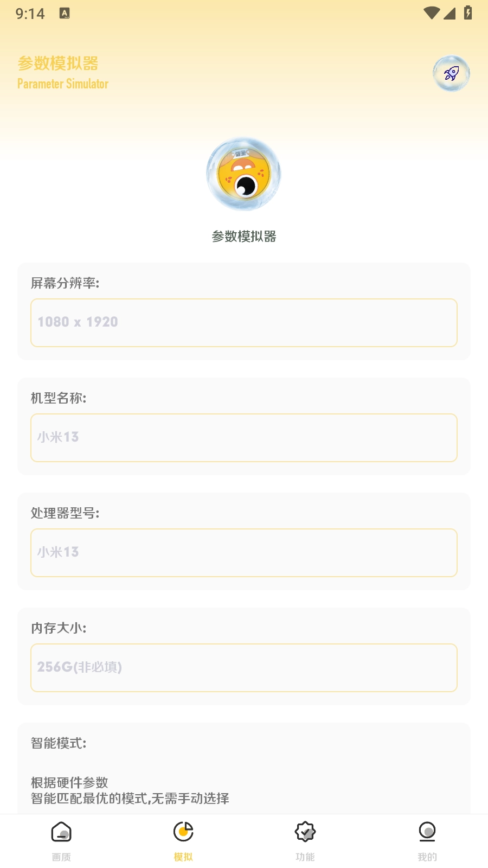Click the 根据硬件参数 description text
Image resolution: width=488 pixels, height=868 pixels.
(x=69, y=783)
